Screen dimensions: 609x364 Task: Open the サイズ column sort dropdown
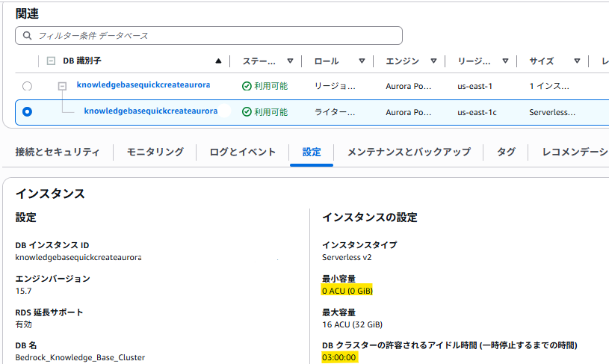pos(577,61)
